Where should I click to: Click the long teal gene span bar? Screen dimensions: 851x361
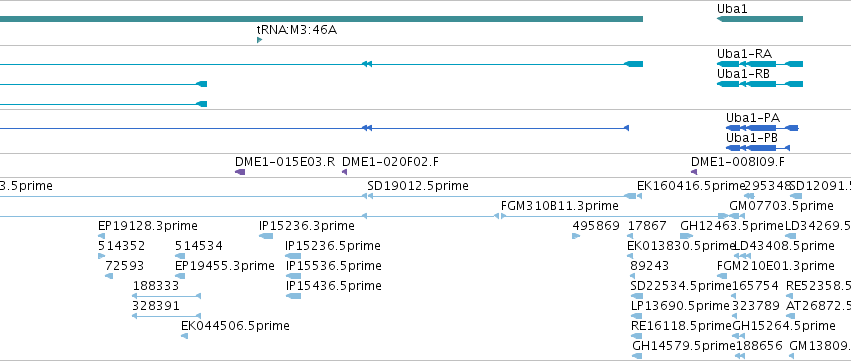point(321,19)
